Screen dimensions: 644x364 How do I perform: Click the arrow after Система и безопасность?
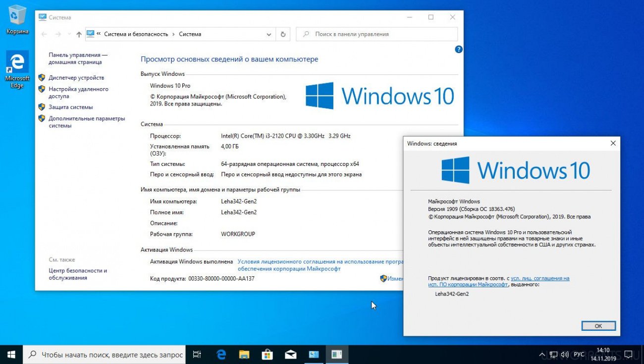click(x=173, y=34)
